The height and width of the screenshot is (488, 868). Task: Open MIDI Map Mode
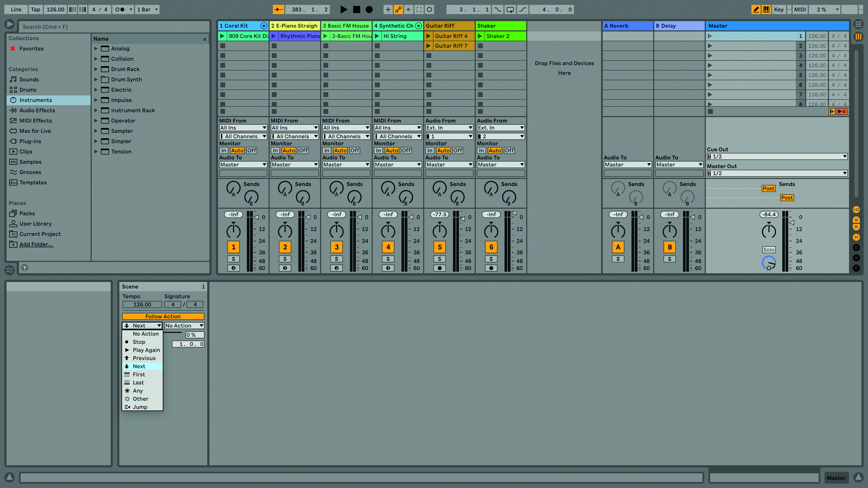800,9
